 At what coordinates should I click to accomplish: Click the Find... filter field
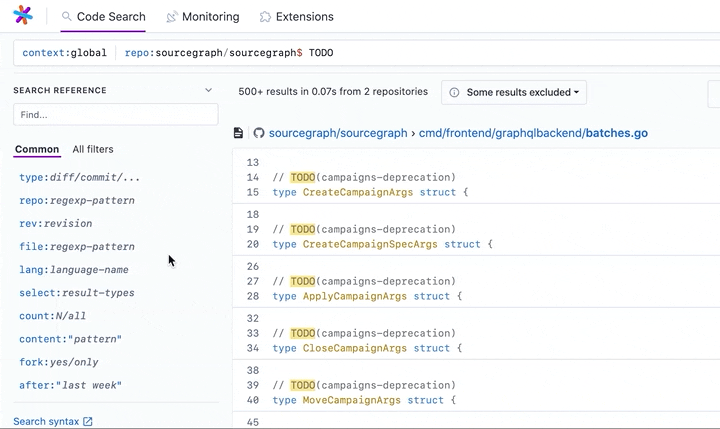(116, 114)
